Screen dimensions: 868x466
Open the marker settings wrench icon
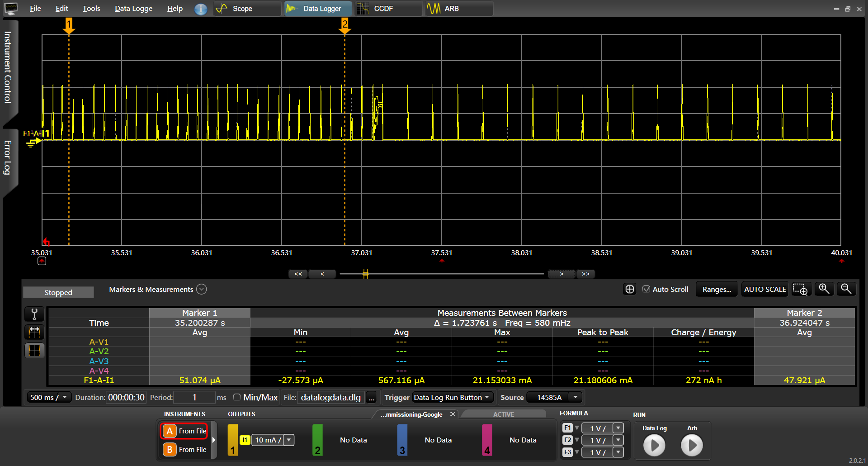coord(34,314)
